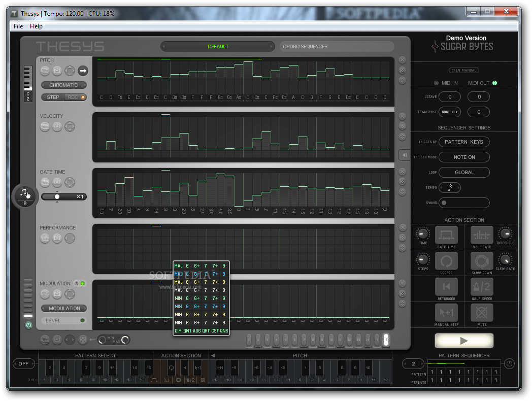The height and width of the screenshot is (401, 532).
Task: Click the large play button
Action: [x=464, y=341]
